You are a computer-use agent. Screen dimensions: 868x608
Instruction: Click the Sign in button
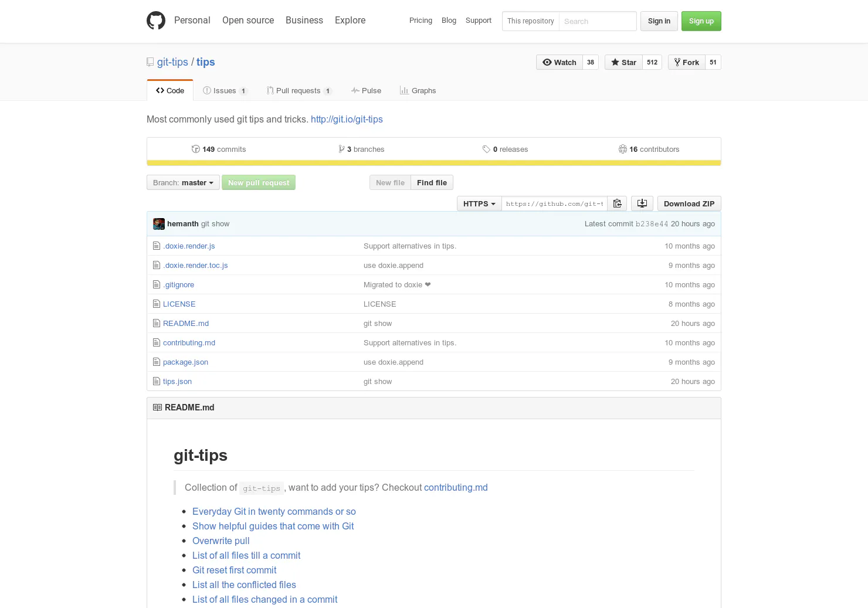pos(659,21)
